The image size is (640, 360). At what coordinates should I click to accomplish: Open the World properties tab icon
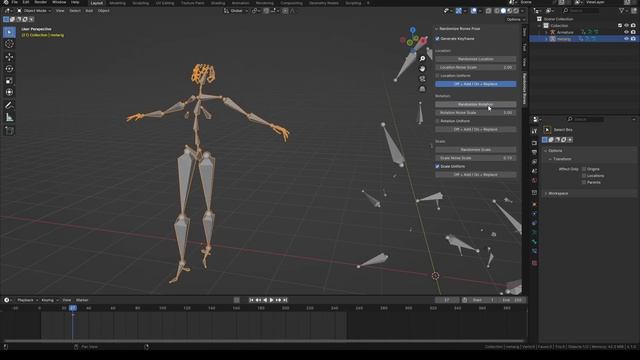pyautogui.click(x=534, y=181)
